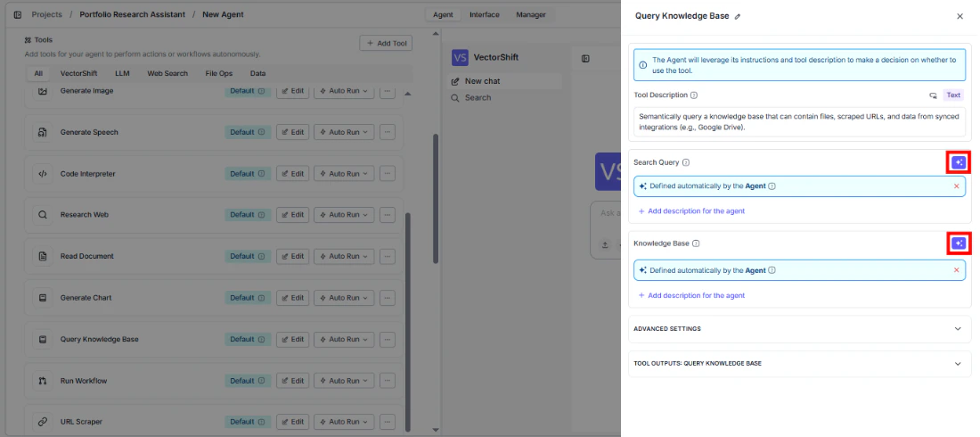This screenshot has height=437, width=980.
Task: Click info icon beside Tool Description label
Action: (x=694, y=95)
